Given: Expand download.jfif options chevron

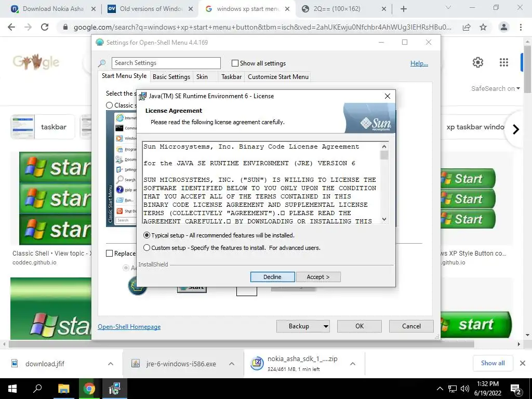Looking at the screenshot, I should [111, 364].
